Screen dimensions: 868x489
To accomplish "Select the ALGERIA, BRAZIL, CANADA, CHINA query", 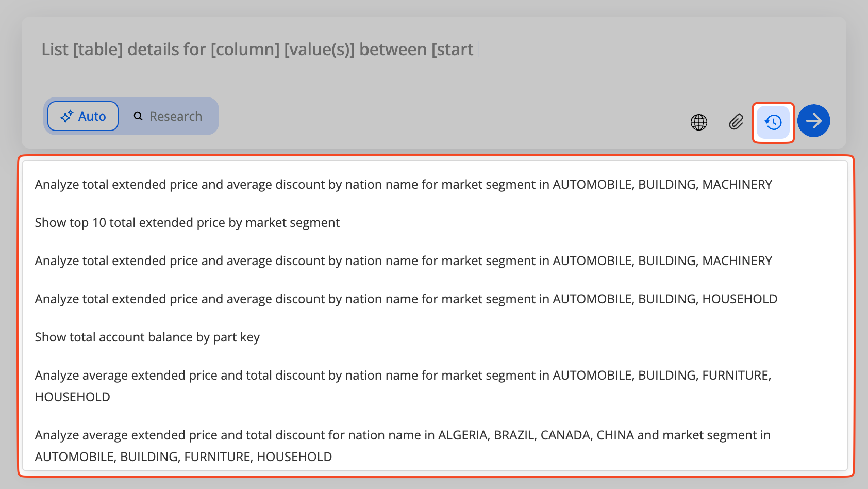I will [402, 435].
